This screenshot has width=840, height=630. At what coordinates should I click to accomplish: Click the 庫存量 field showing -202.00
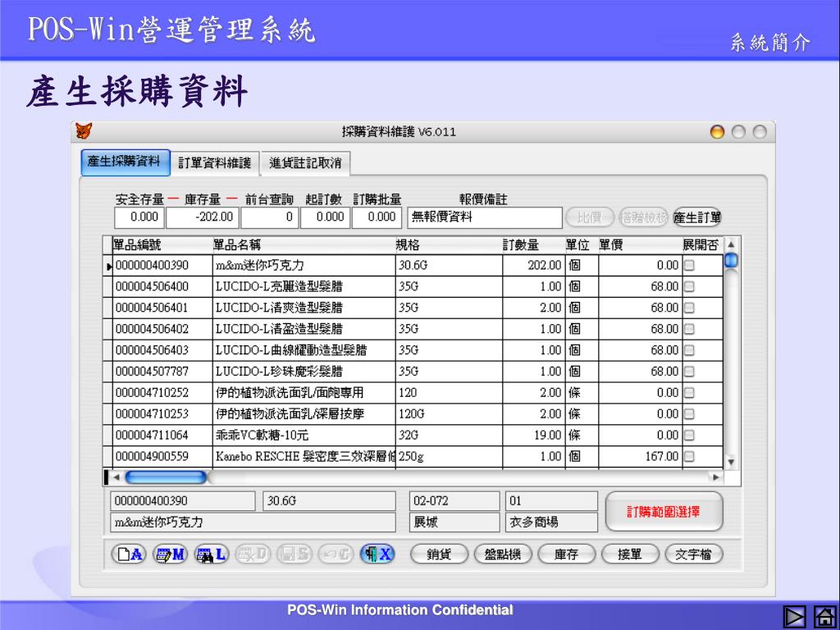click(203, 217)
